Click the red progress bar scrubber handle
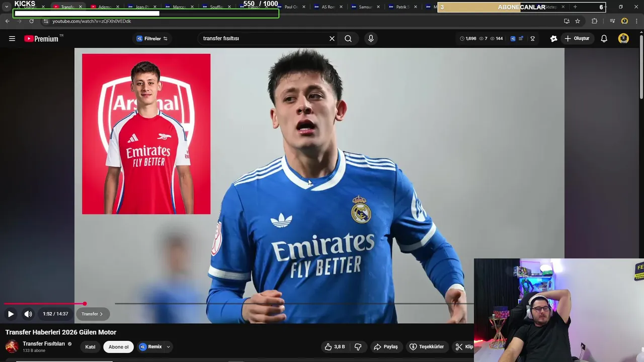 pos(85,304)
